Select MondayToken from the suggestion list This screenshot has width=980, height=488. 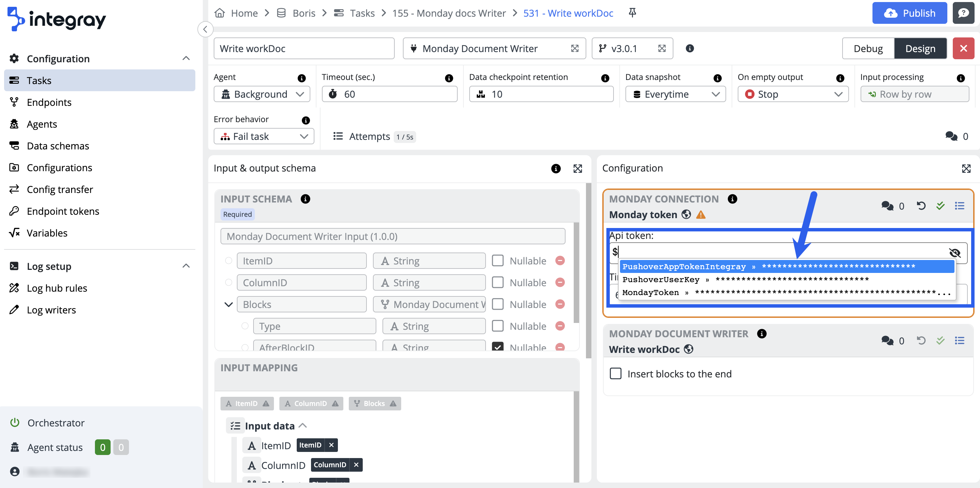click(651, 293)
